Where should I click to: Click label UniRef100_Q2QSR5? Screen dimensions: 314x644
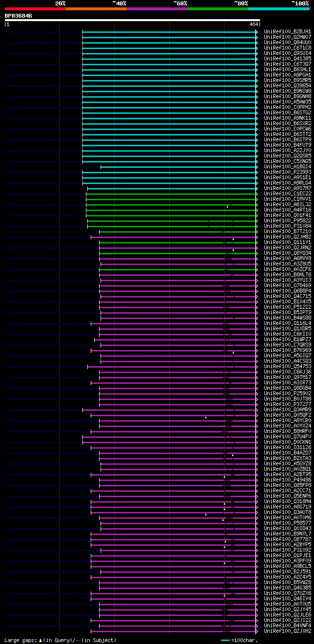[x=288, y=156]
